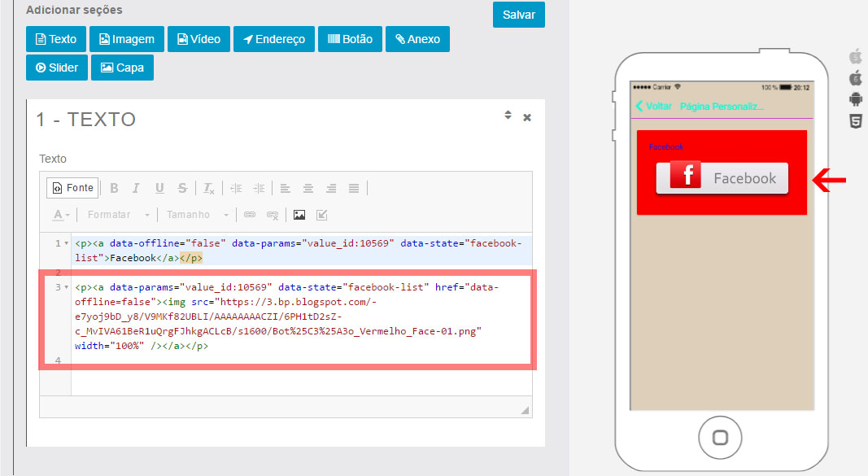
Task: Save the page with Salvar button
Action: [x=519, y=15]
